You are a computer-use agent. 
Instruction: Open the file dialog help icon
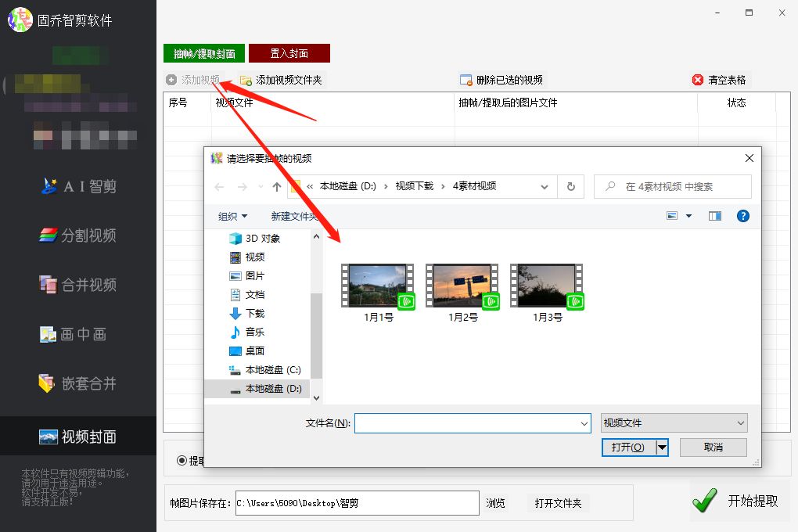(x=743, y=216)
